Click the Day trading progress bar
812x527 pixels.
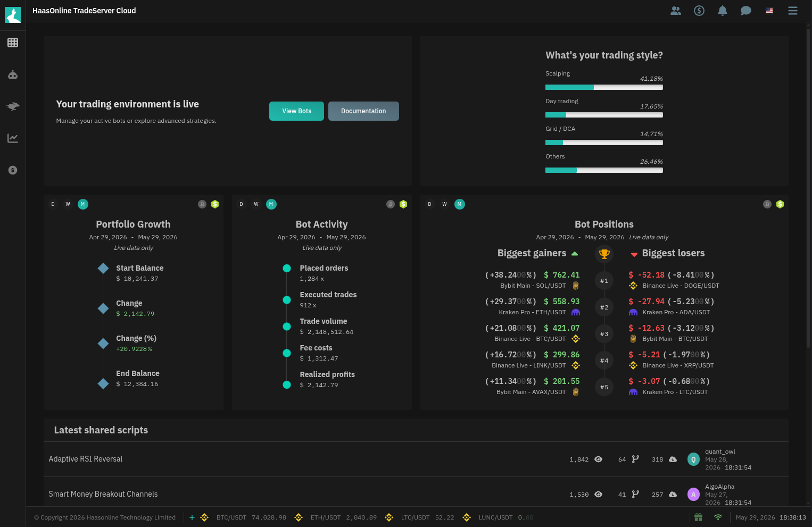(604, 115)
